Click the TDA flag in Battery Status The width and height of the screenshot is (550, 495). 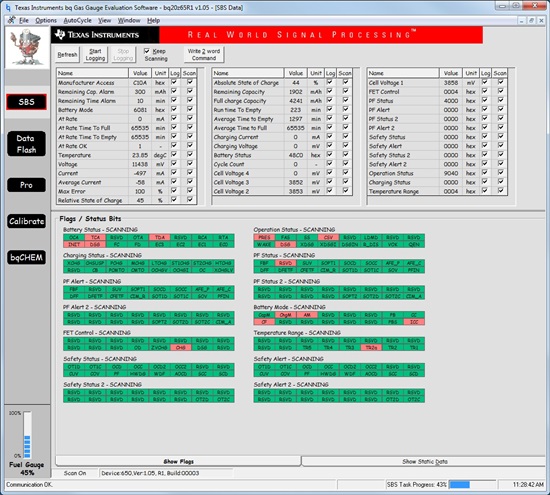pyautogui.click(x=160, y=237)
